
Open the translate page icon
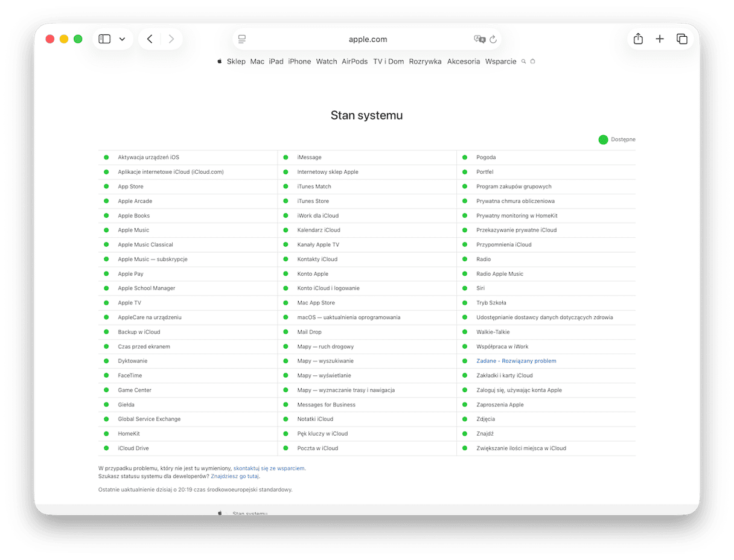pos(479,39)
